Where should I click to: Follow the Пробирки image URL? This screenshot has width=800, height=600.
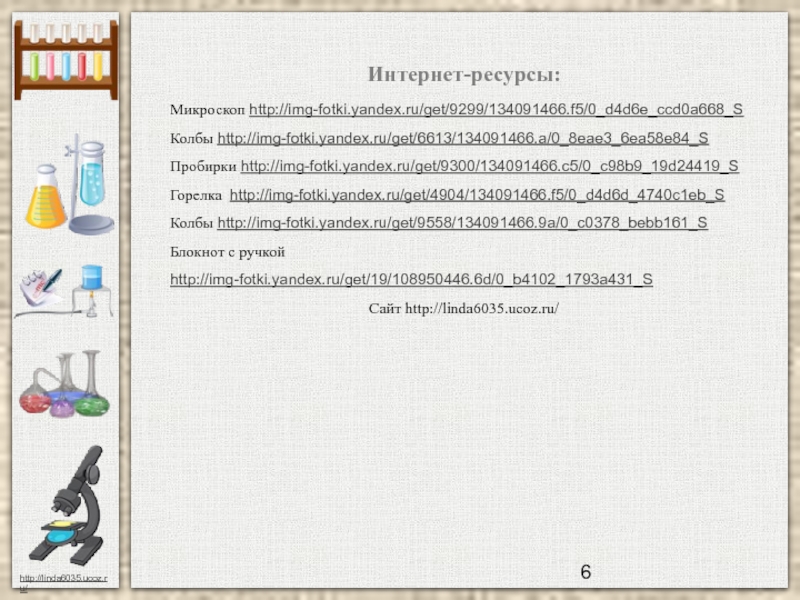[490, 166]
